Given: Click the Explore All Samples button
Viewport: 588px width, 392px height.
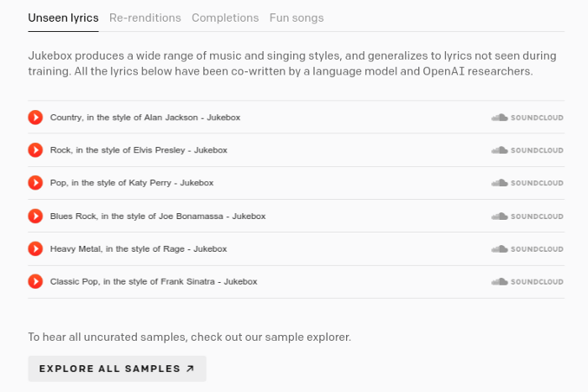Looking at the screenshot, I should [117, 368].
